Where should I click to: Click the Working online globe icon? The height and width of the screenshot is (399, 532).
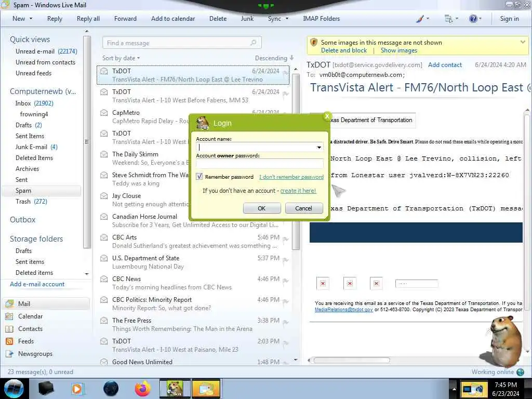click(520, 372)
